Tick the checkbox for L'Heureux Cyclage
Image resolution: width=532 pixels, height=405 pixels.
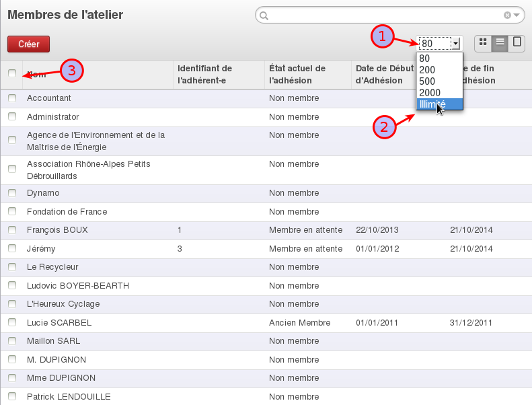(x=12, y=304)
